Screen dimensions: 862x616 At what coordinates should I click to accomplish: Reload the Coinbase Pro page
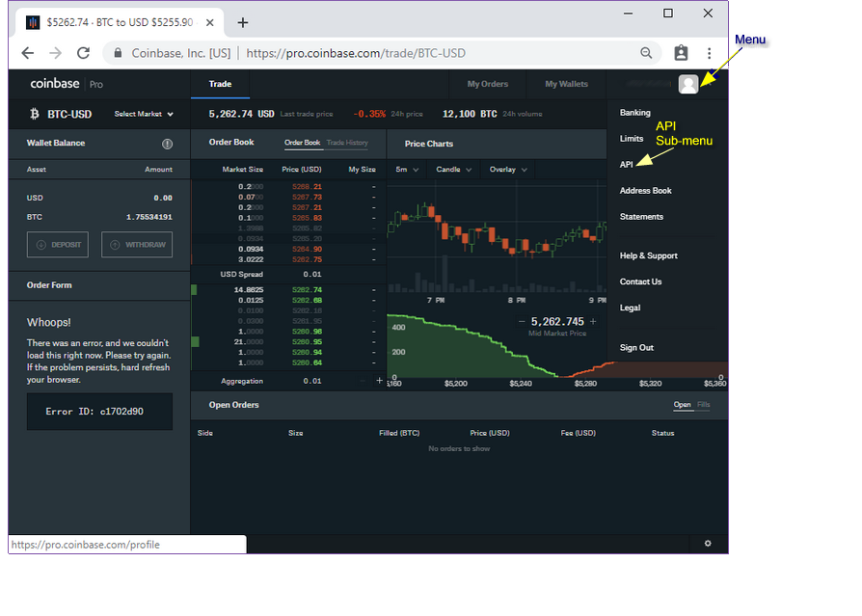tap(83, 53)
